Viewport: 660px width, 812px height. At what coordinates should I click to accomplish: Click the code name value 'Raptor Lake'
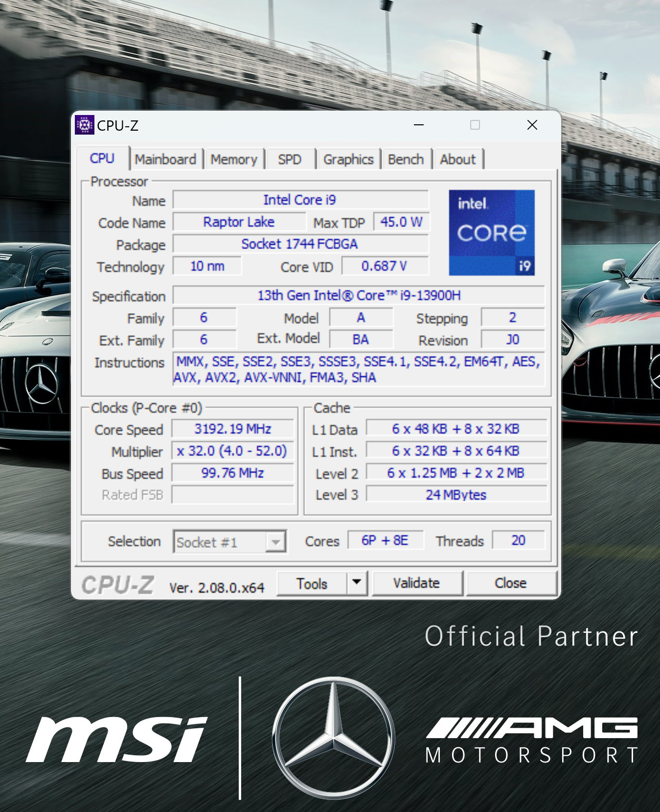point(239,222)
